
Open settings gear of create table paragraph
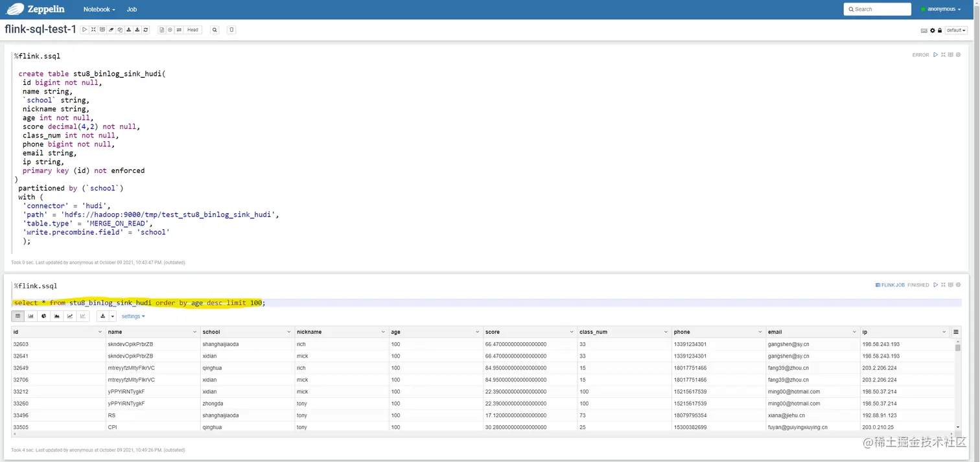coord(958,54)
